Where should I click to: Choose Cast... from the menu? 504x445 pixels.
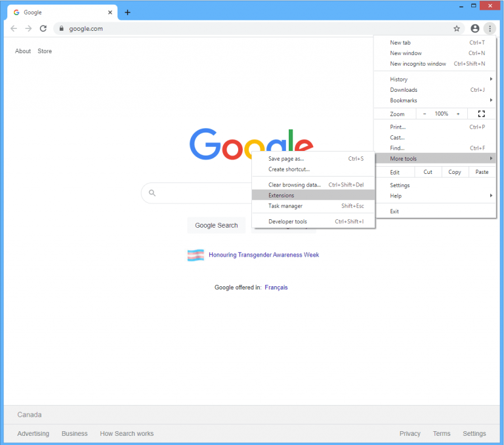435,138
